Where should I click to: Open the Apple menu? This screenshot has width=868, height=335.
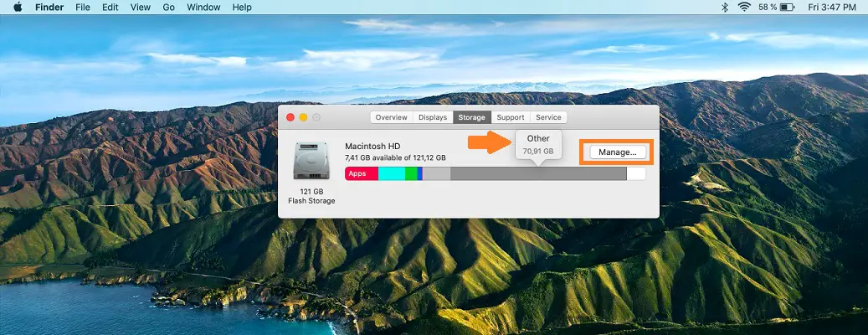tap(17, 8)
